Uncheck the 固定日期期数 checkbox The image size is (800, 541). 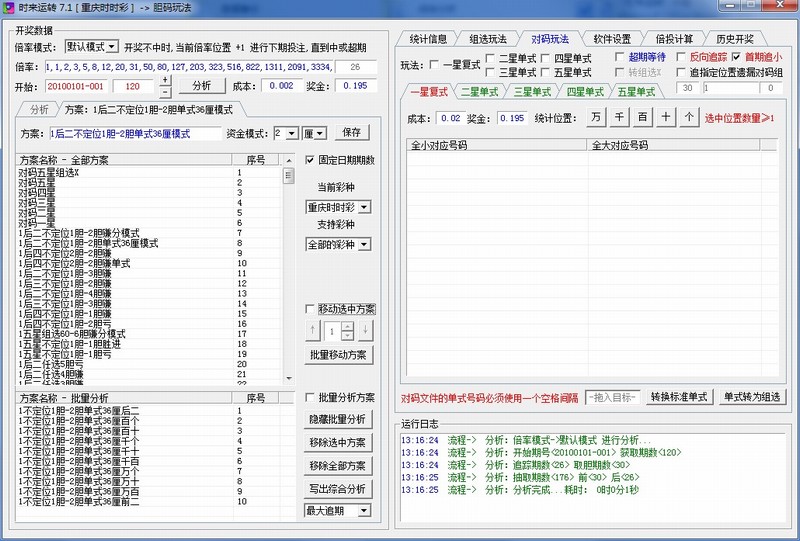click(x=310, y=160)
